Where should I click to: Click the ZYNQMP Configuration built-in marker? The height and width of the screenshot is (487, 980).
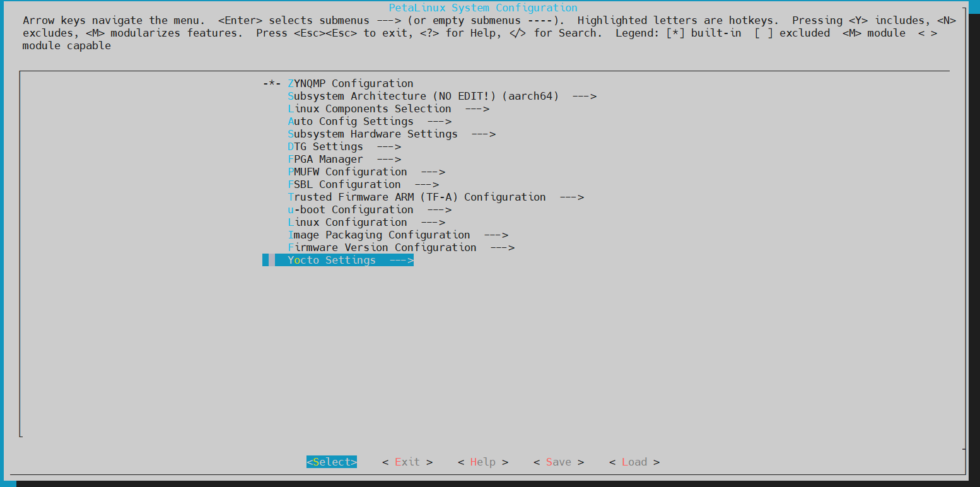tap(271, 83)
